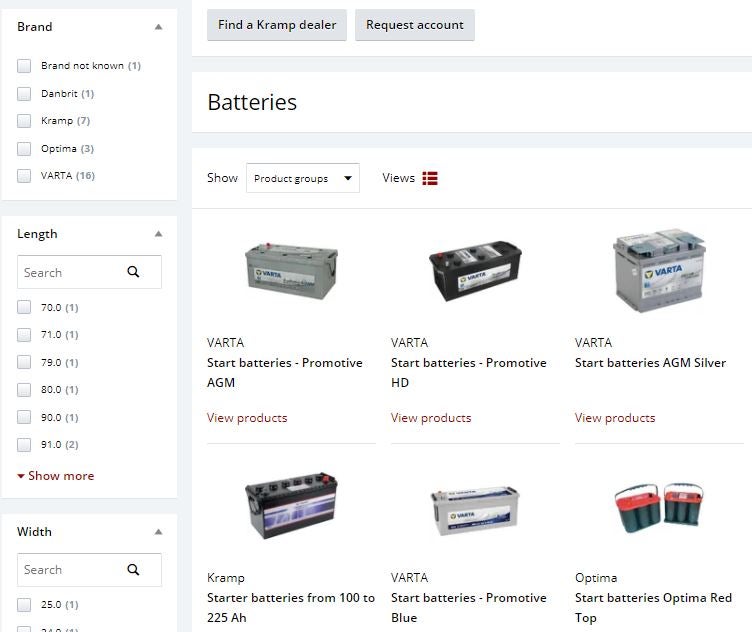Click the Width search magnifier icon
The width and height of the screenshot is (752, 632).
click(133, 570)
